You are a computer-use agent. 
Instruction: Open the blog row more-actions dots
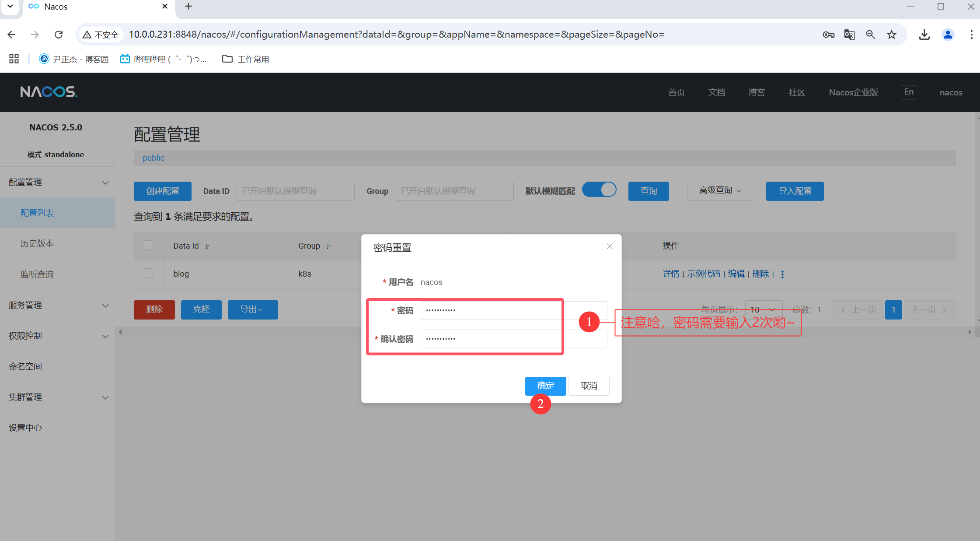(x=782, y=274)
